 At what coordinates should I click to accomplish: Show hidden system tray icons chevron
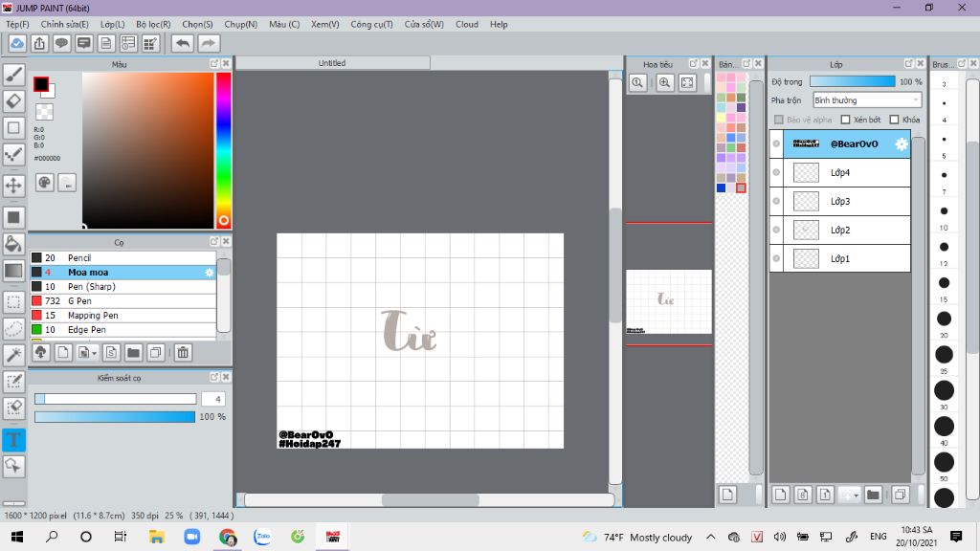711,537
